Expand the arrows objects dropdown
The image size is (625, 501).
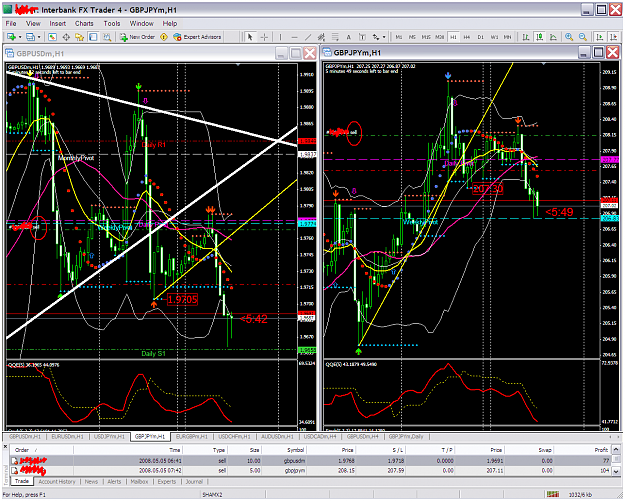[384, 37]
